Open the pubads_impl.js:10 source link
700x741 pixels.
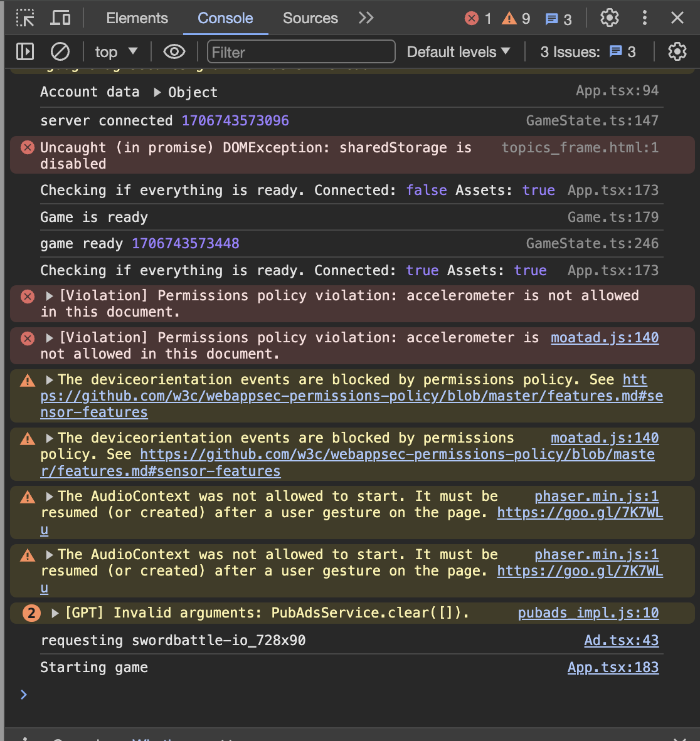tap(588, 613)
